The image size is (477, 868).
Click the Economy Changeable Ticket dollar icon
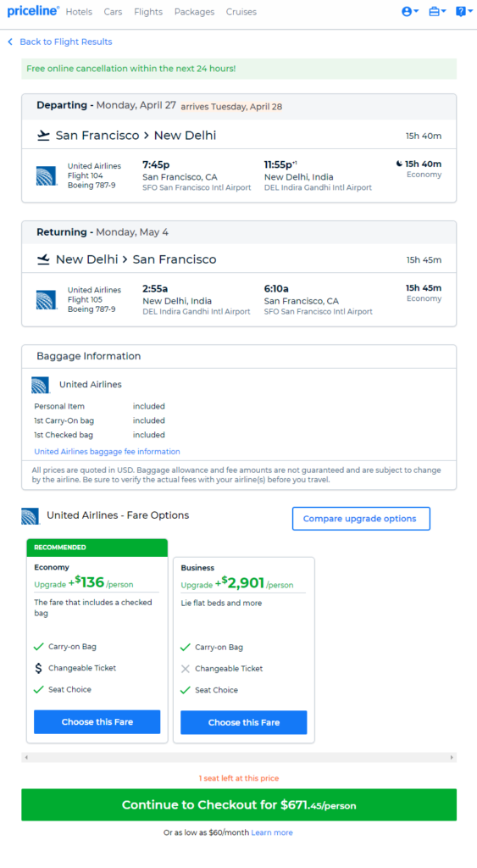[38, 668]
